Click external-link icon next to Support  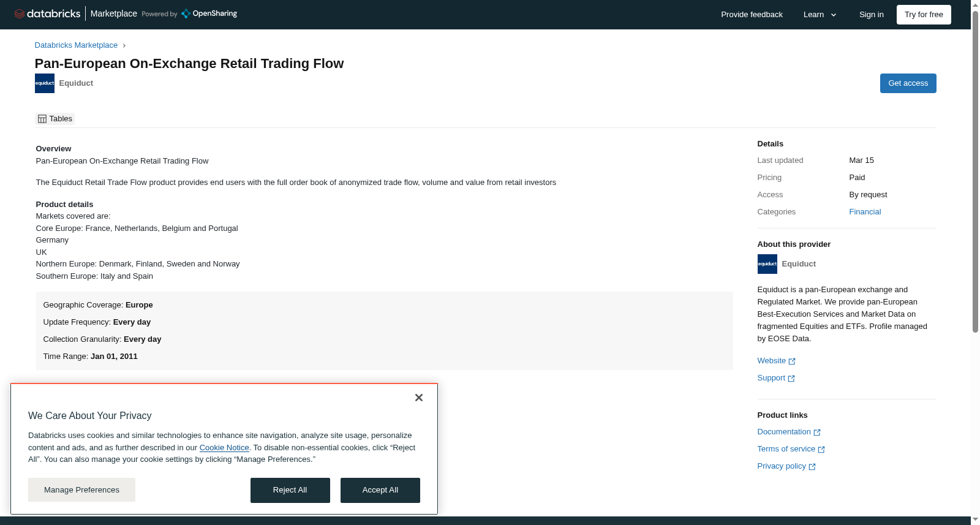click(x=791, y=379)
